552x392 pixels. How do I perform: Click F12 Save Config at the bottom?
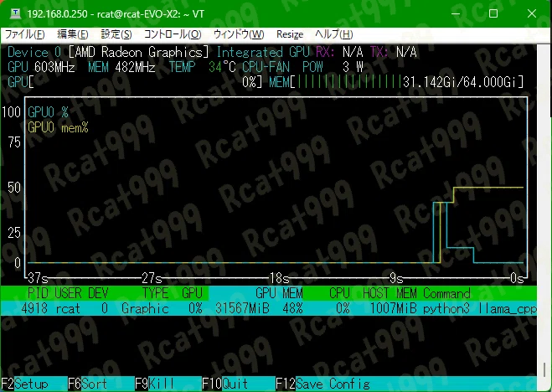(x=322, y=384)
